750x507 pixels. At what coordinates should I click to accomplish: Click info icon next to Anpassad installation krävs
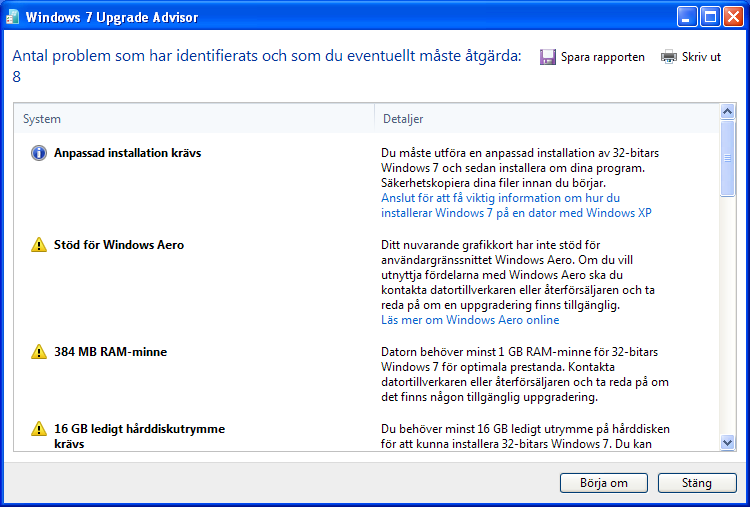tap(39, 153)
